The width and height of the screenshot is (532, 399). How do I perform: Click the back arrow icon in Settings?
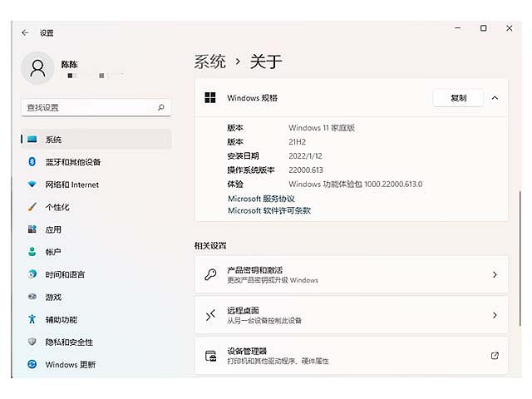[25, 32]
